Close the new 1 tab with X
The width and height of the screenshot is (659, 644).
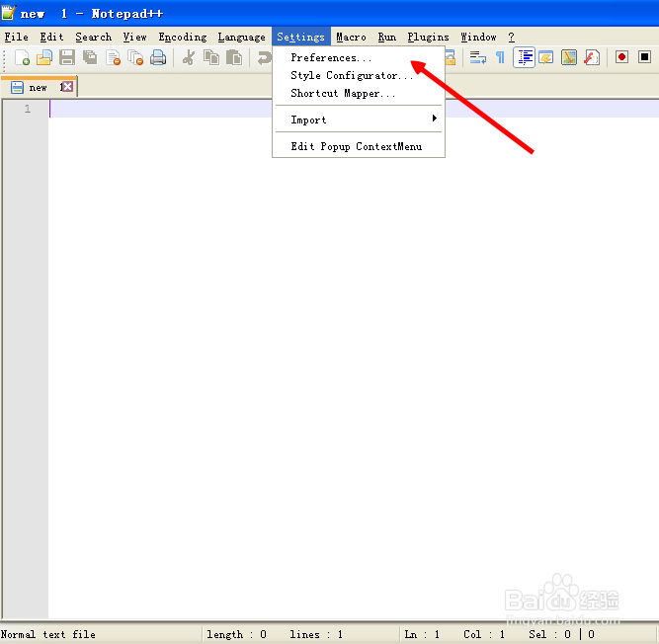click(67, 87)
